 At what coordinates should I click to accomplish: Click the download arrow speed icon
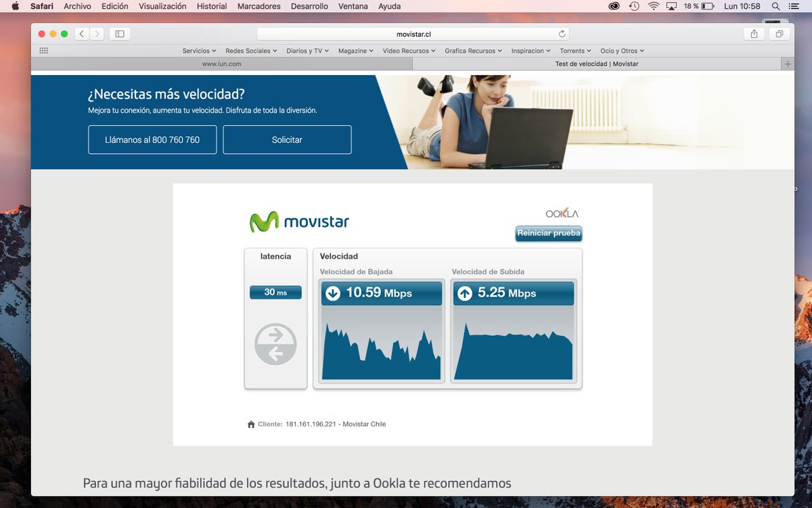coord(332,293)
